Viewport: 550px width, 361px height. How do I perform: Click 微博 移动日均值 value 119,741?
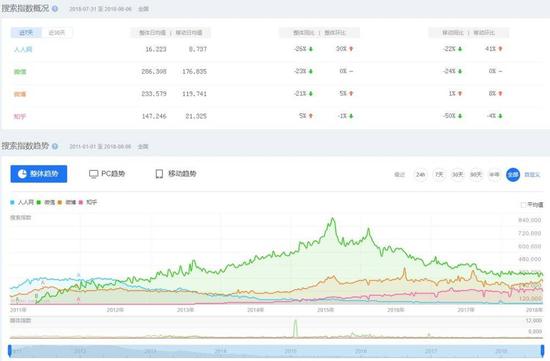point(194,94)
